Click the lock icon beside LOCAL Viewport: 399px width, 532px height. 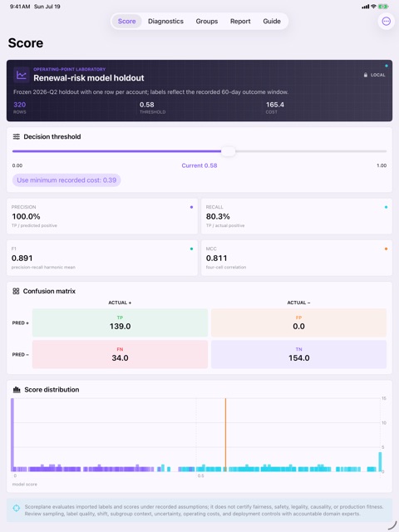(366, 75)
